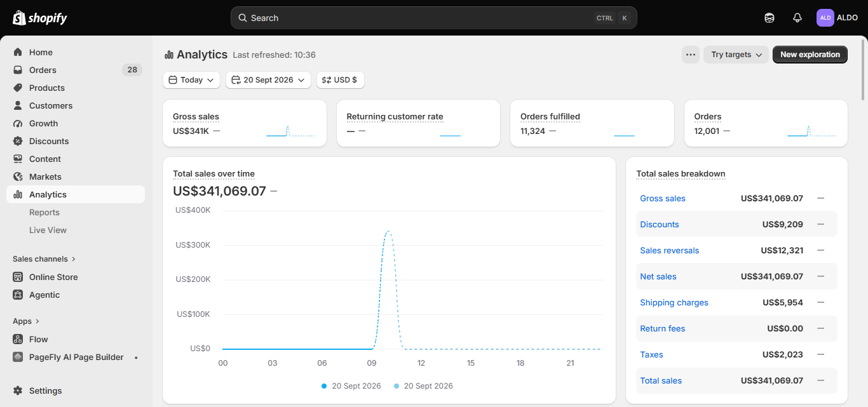Click the Online Store storefront icon
The image size is (868, 407).
pyautogui.click(x=18, y=277)
